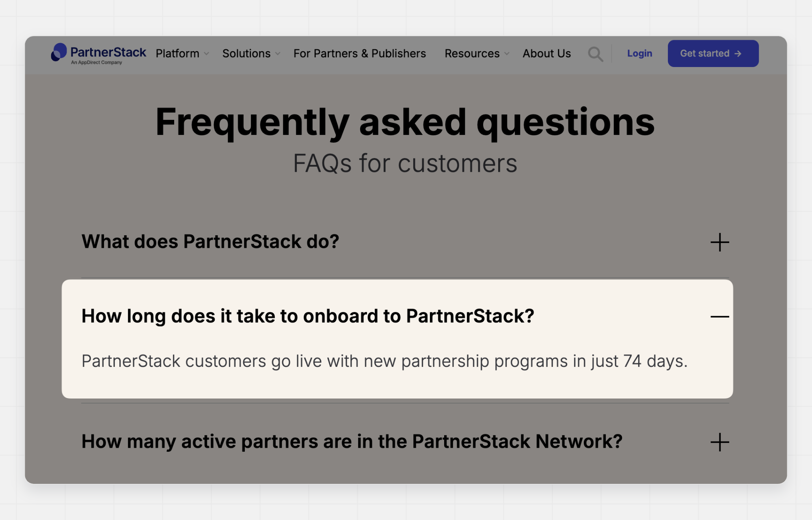Click 'How long does it take to onboard' heading
The height and width of the screenshot is (520, 812).
tap(308, 316)
